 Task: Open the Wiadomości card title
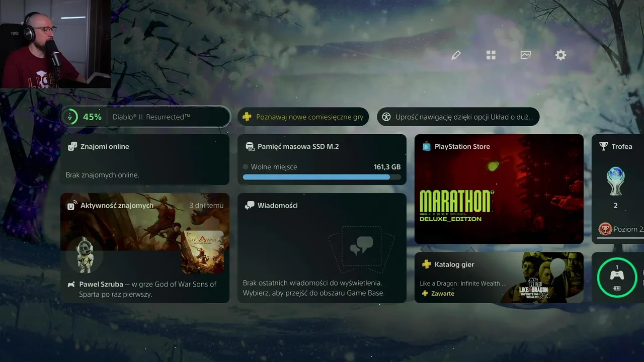tap(278, 205)
